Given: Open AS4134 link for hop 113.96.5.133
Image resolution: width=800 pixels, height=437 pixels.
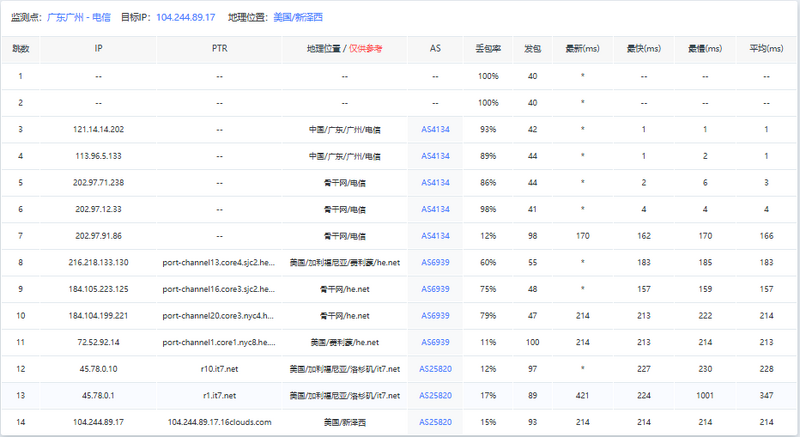Looking at the screenshot, I should tap(435, 156).
